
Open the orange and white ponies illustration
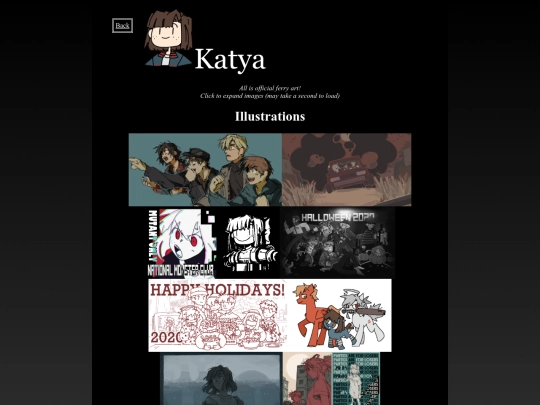(340, 315)
